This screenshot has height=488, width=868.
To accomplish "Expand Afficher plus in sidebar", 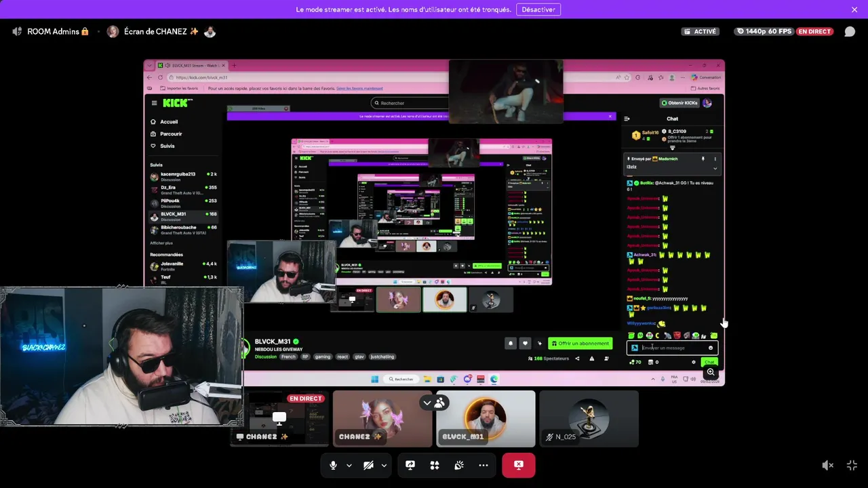I will (x=161, y=243).
